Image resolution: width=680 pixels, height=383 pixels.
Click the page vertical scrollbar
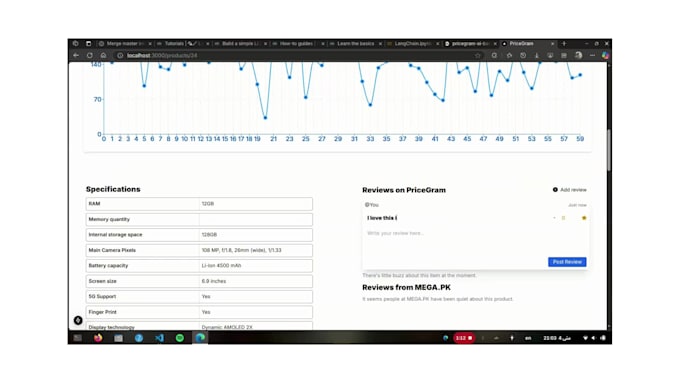(608, 150)
